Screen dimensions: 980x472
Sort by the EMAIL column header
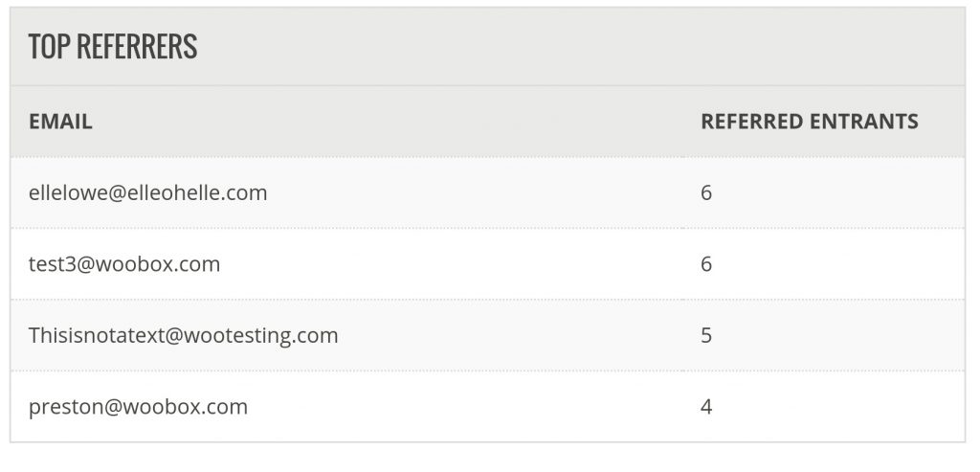click(60, 122)
